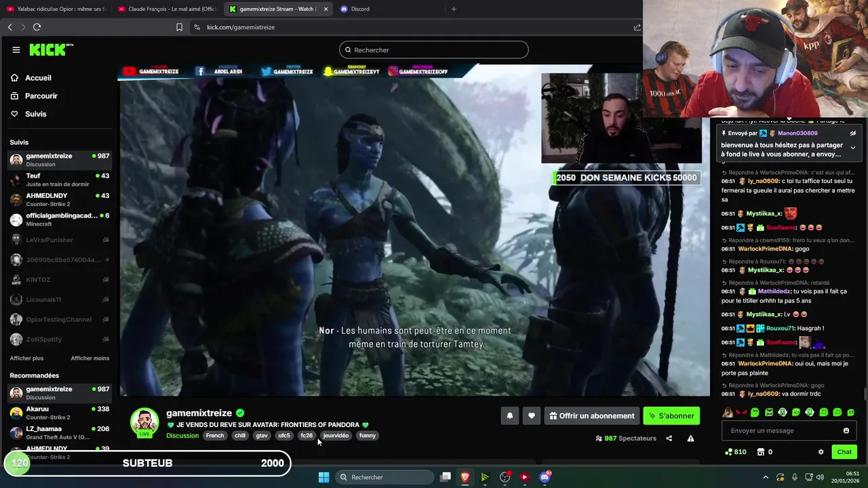This screenshot has width=868, height=488.
Task: Bookmark this page icon in address bar
Action: 179,27
